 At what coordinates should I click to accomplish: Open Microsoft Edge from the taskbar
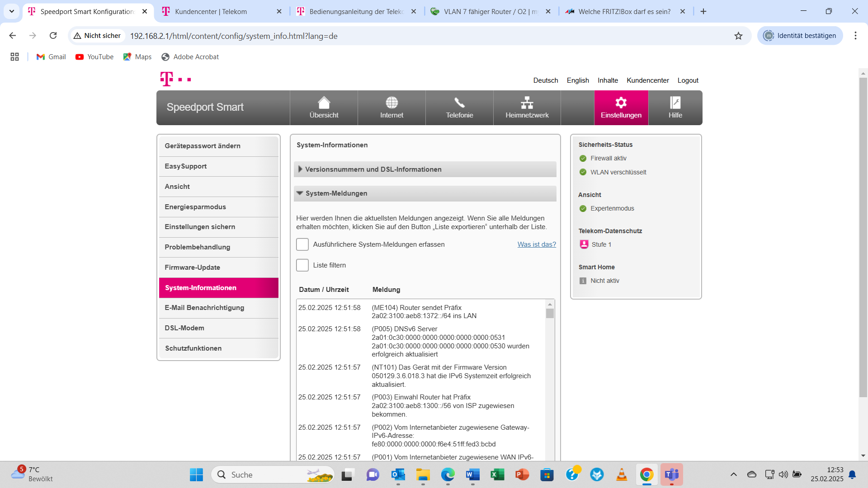448,474
